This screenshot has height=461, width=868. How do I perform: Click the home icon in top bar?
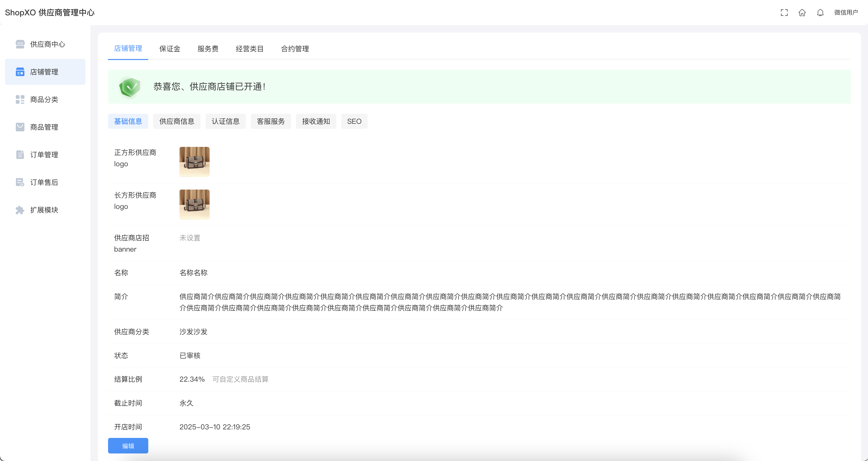click(802, 13)
